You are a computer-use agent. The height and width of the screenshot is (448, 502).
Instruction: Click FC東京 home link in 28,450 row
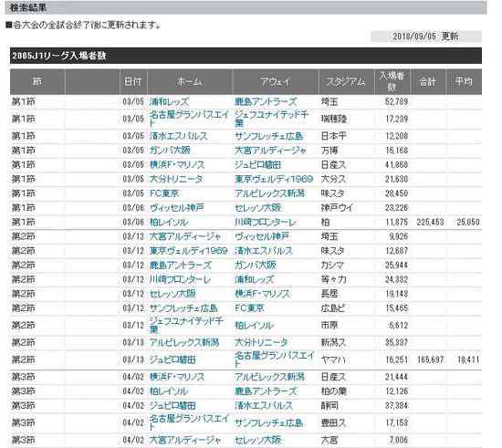click(x=164, y=193)
